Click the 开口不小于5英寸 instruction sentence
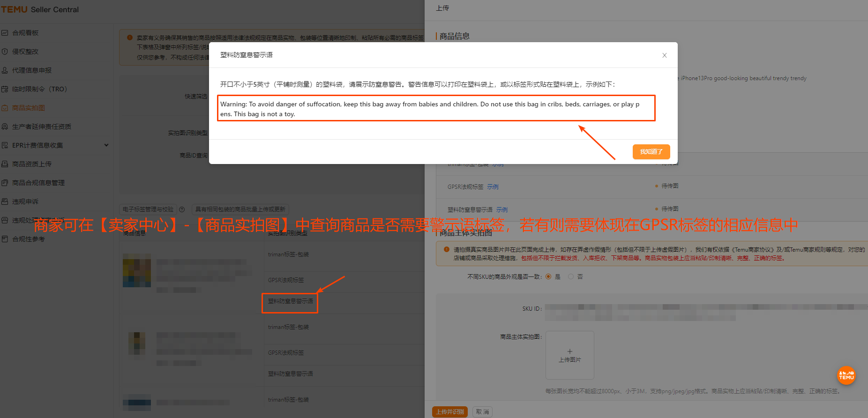The width and height of the screenshot is (868, 418). click(418, 84)
